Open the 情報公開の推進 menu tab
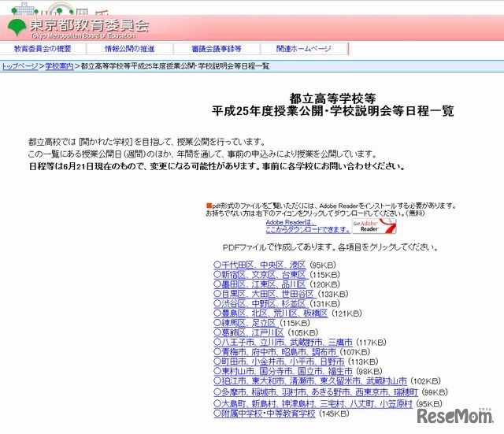This screenshot has height=434, width=504. pos(129,49)
